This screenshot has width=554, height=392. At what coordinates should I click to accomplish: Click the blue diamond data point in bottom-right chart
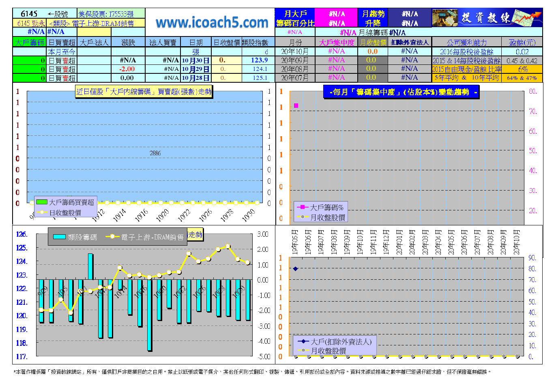tap(295, 269)
